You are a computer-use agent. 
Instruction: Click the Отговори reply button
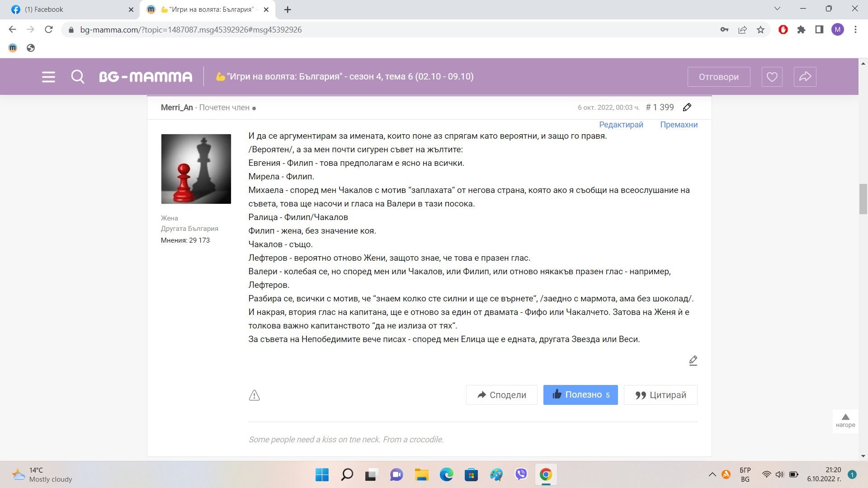[718, 77]
